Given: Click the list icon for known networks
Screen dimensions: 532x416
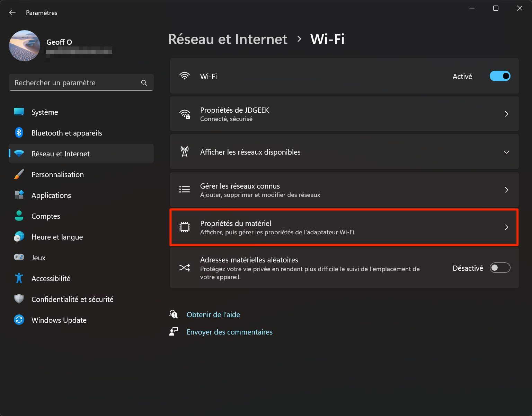Looking at the screenshot, I should coord(185,189).
